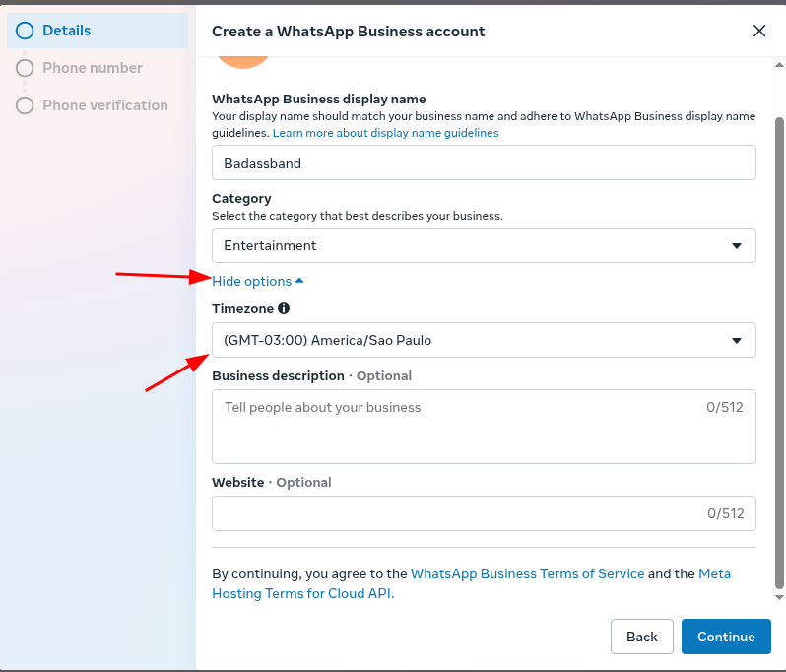Click the dialog's vertical scrollbar

(x=779, y=345)
